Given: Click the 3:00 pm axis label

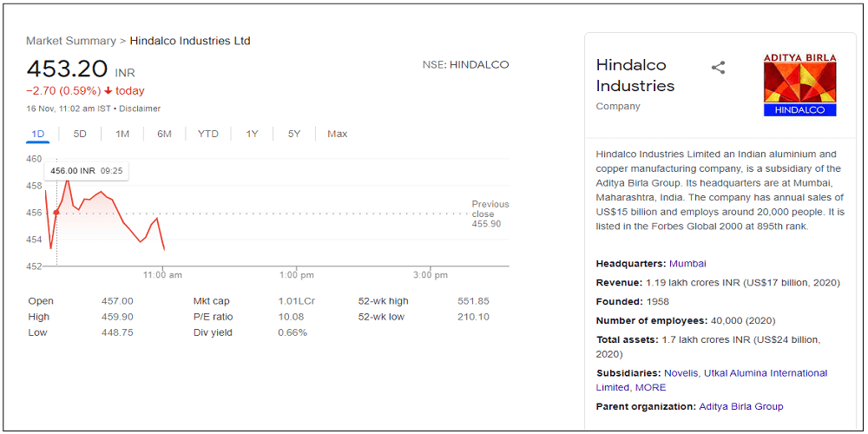Looking at the screenshot, I should pos(431,275).
